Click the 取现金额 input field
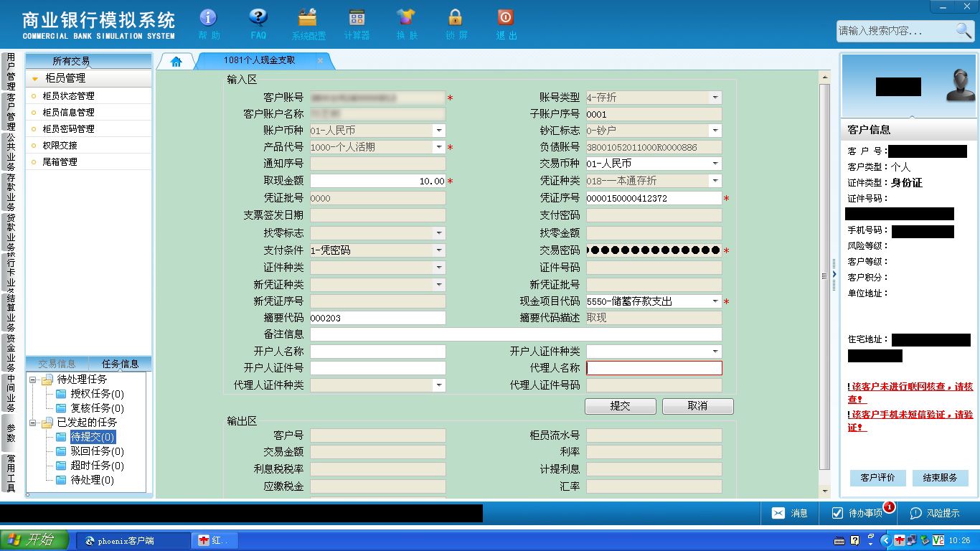 coord(377,182)
